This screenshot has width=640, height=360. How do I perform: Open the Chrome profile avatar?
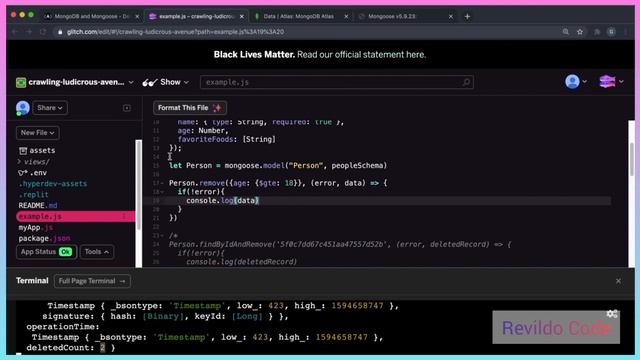[611, 32]
